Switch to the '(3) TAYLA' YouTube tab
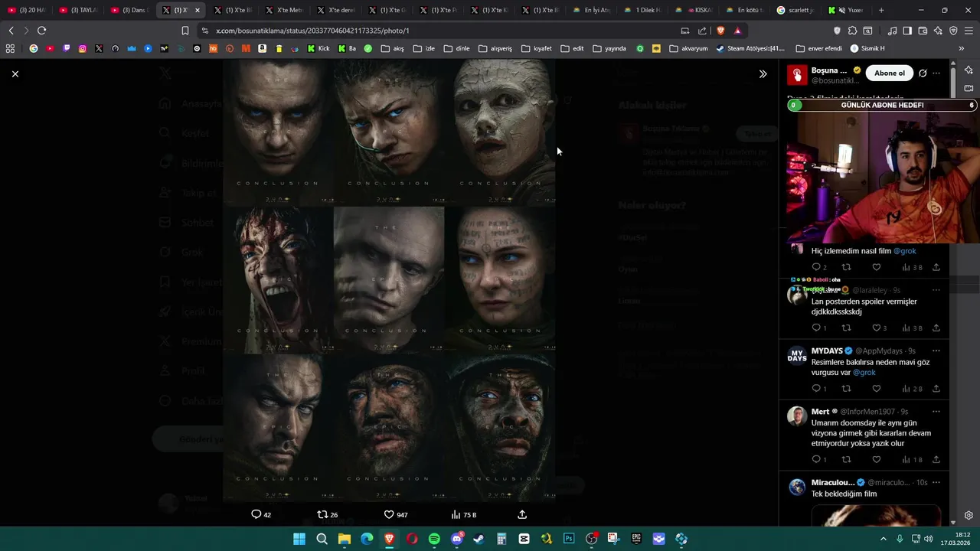 coord(79,10)
